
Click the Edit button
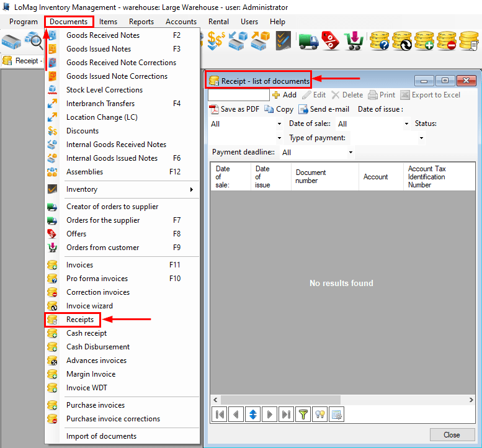pos(314,95)
